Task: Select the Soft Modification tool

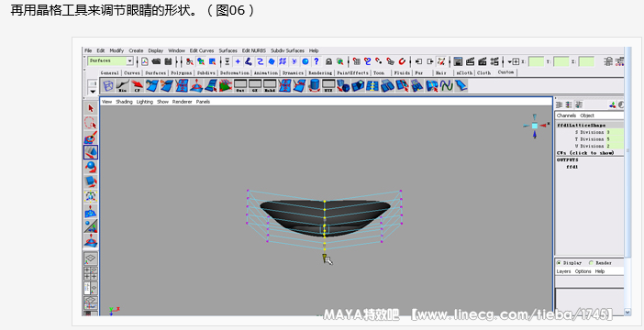Action: (91, 211)
